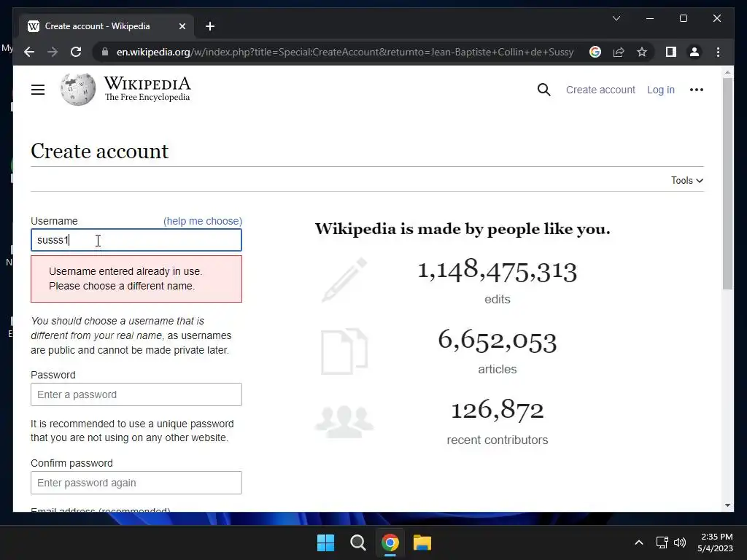Click 'Wikipedia is made by people like you.' heading

(462, 229)
